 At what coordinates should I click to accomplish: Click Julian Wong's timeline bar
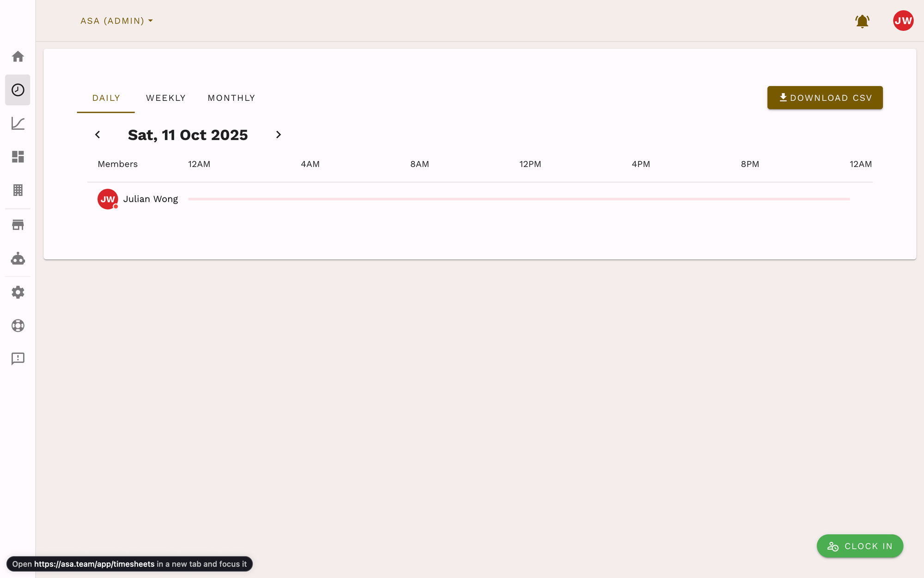click(518, 199)
